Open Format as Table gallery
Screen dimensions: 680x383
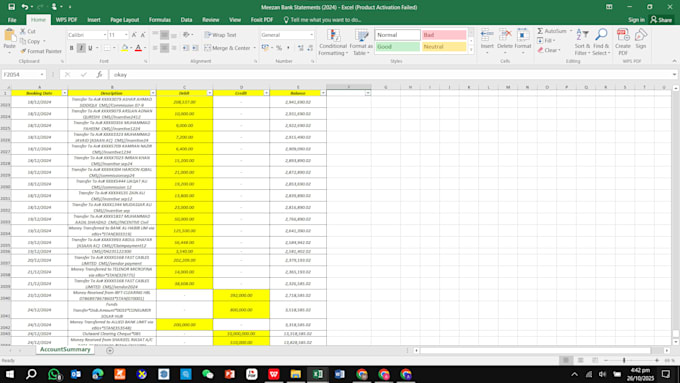coord(361,42)
